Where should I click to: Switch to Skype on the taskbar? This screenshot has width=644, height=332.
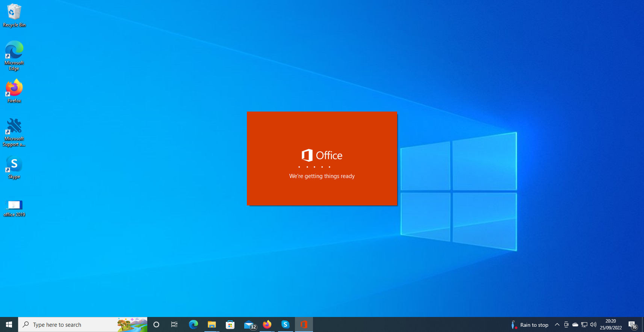(286, 324)
